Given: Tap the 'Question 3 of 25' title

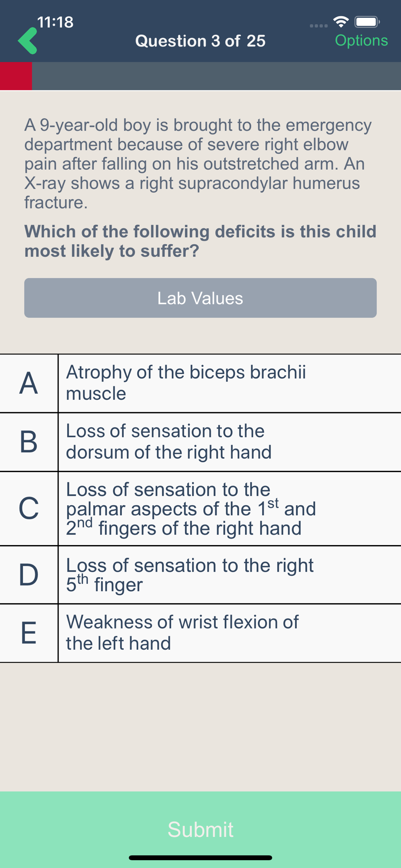Looking at the screenshot, I should (200, 41).
